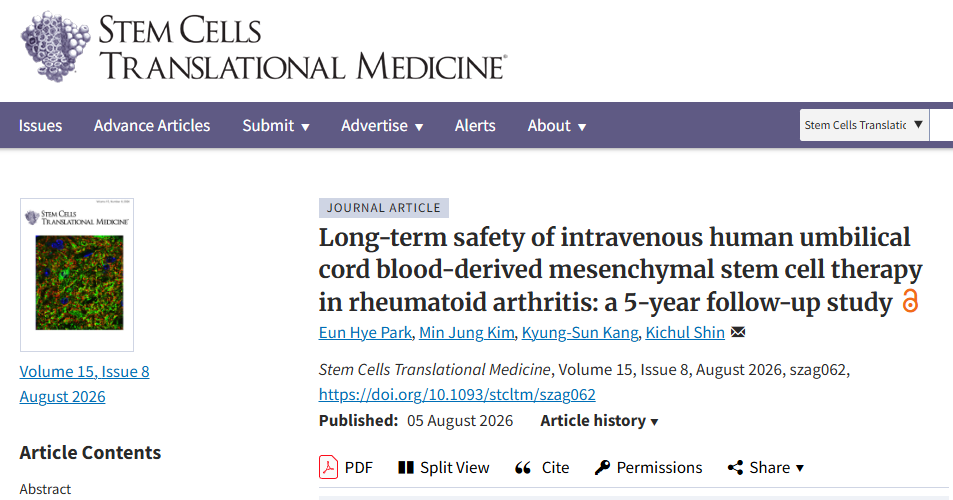Open Permissions via the key icon
This screenshot has width=953, height=500.
602,467
